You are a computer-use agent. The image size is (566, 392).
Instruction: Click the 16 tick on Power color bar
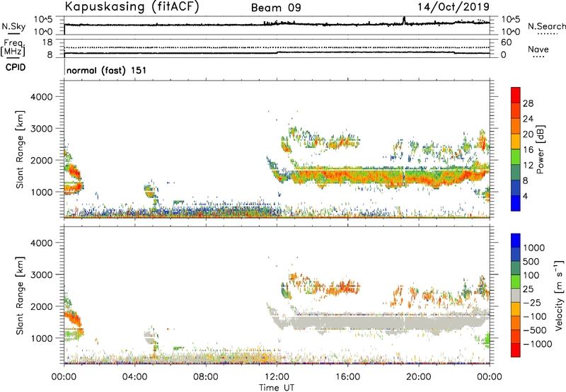point(528,150)
